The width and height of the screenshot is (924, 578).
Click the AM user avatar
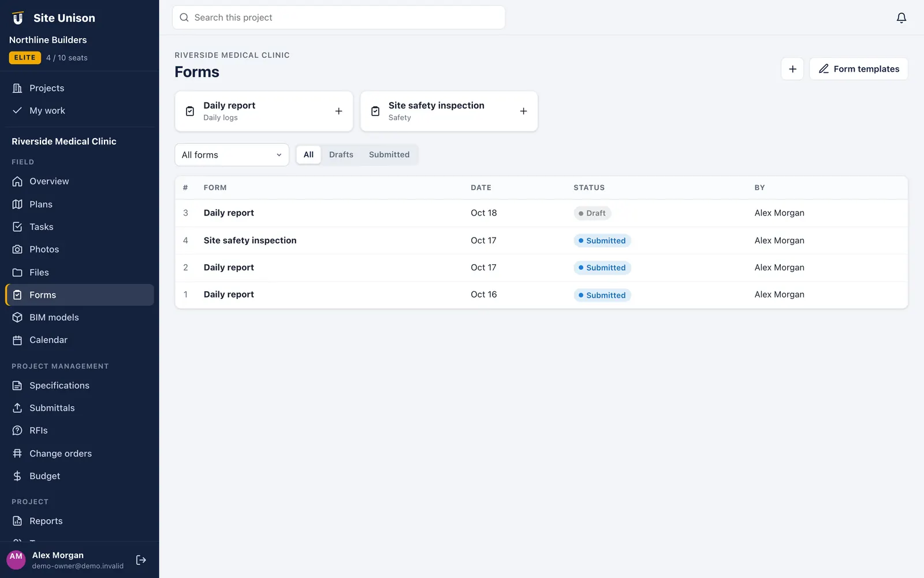(16, 560)
